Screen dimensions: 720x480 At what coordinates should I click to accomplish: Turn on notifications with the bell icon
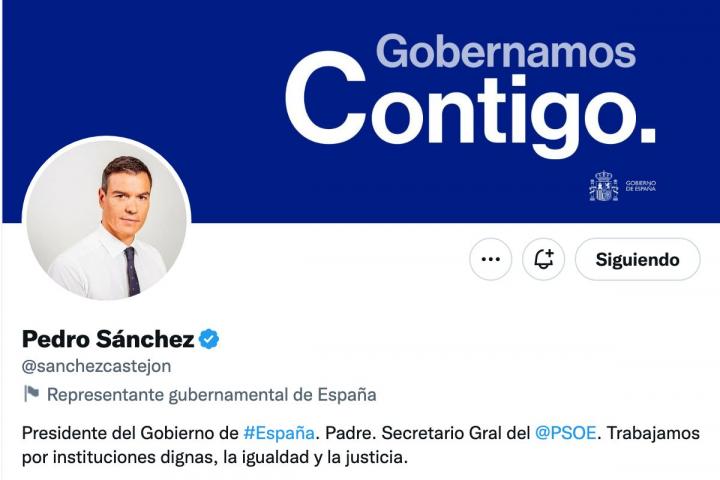point(543,259)
